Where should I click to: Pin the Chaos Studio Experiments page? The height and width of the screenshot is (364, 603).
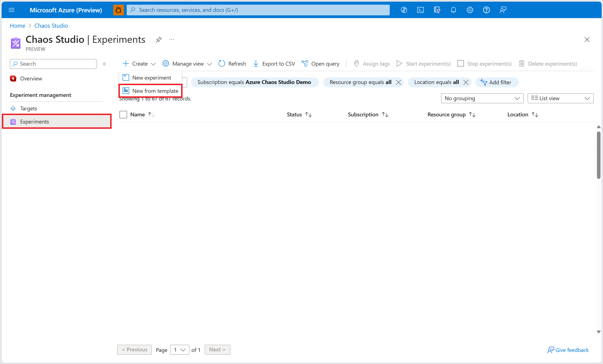(158, 40)
